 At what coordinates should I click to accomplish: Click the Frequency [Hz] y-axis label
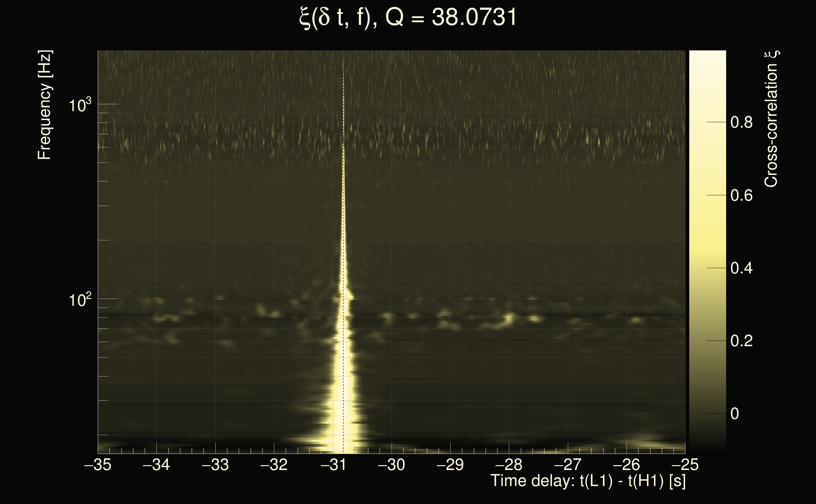pyautogui.click(x=44, y=105)
